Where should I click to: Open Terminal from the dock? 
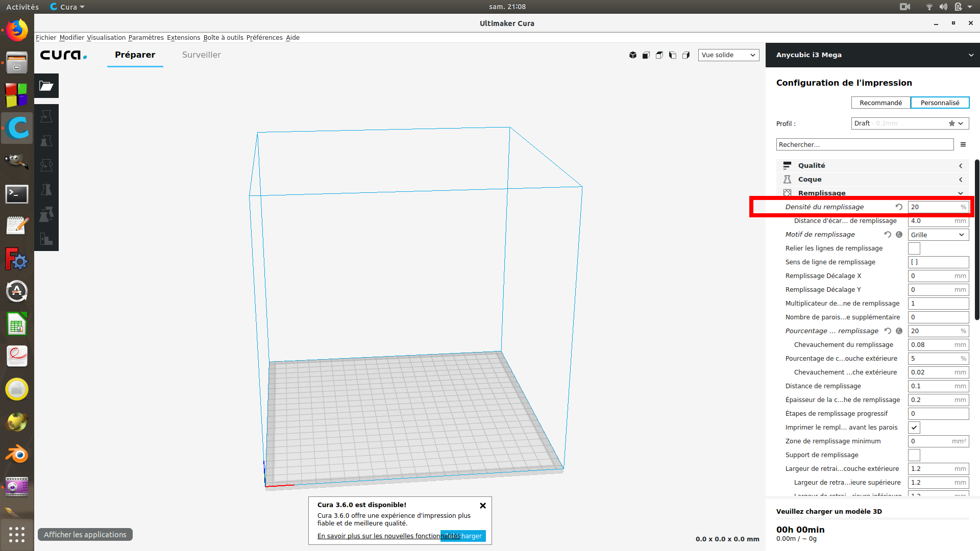(x=17, y=194)
